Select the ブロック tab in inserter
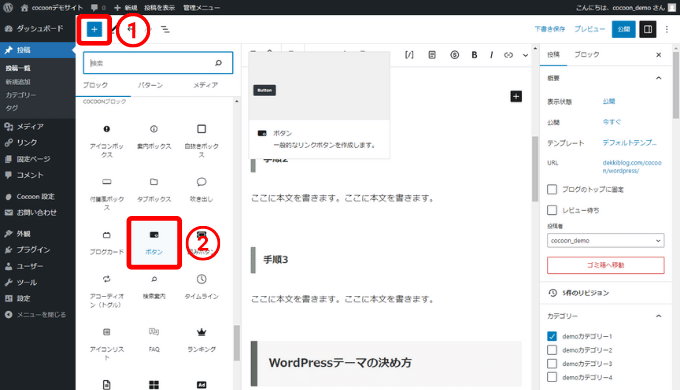The height and width of the screenshot is (390, 680). click(95, 85)
